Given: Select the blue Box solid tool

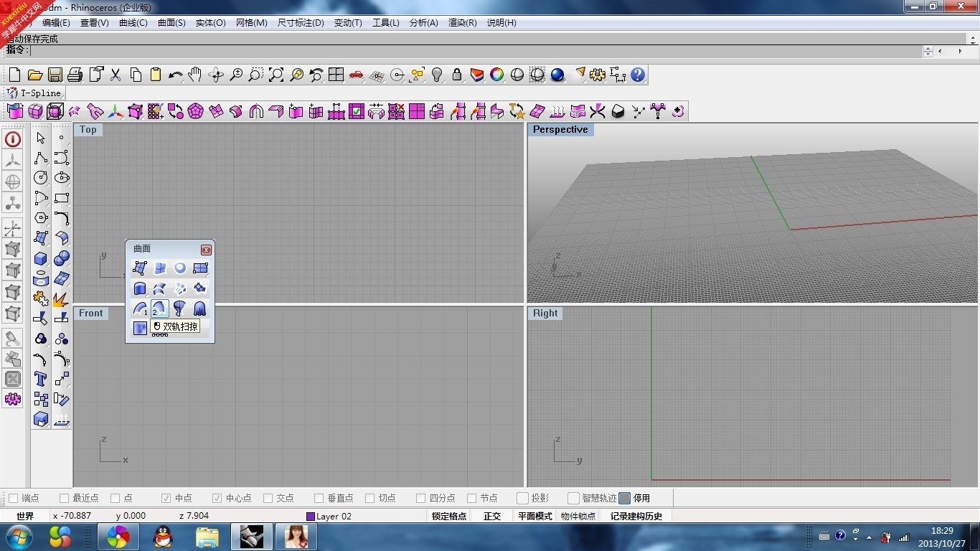Looking at the screenshot, I should coord(41,258).
